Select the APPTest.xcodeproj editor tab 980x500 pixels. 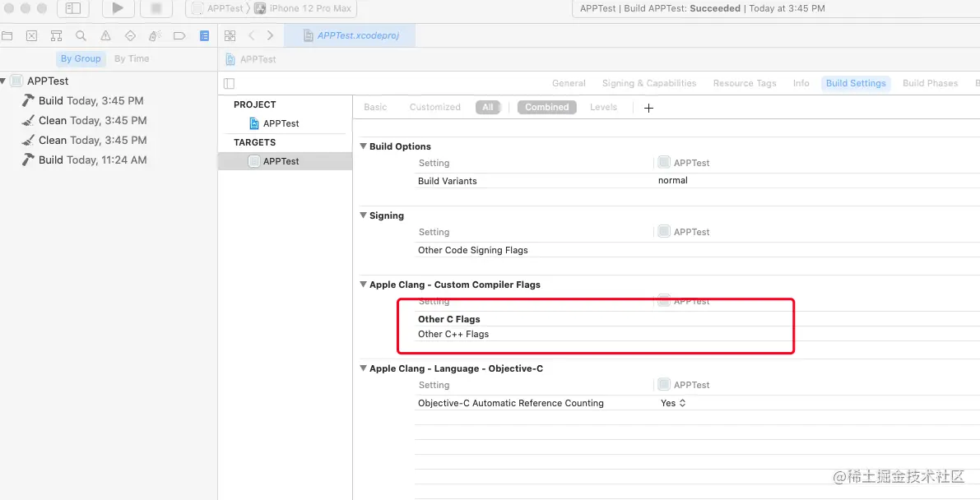(x=351, y=35)
